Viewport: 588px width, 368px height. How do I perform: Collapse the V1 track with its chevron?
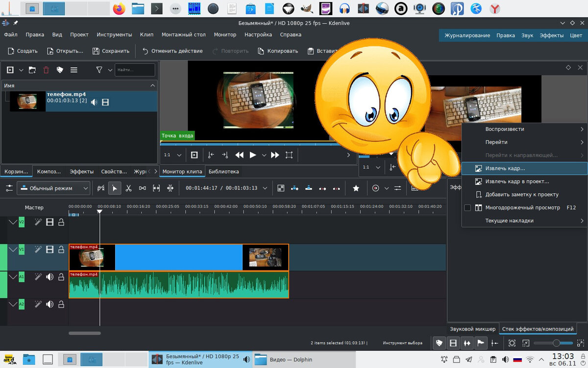pyautogui.click(x=13, y=250)
